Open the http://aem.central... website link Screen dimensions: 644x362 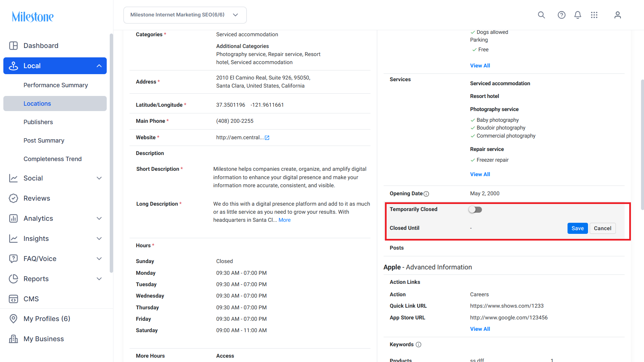click(x=240, y=138)
